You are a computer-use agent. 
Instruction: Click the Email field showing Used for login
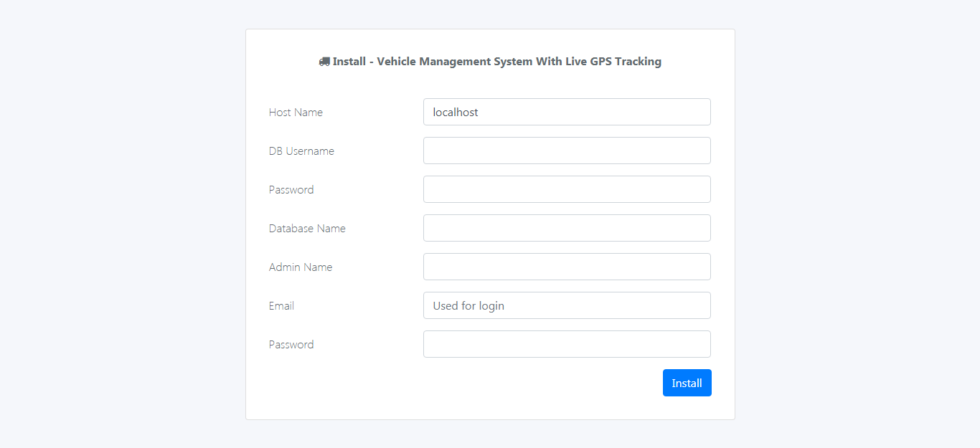(566, 305)
